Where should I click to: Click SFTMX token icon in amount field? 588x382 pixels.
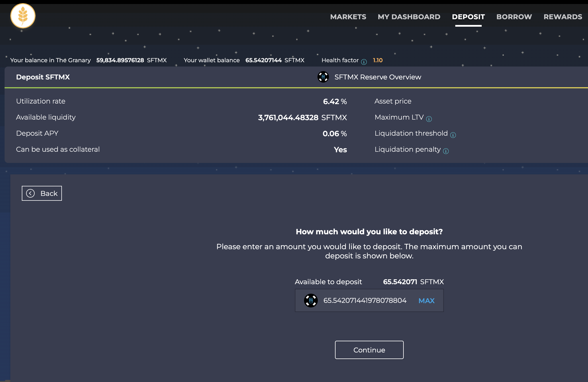point(311,301)
